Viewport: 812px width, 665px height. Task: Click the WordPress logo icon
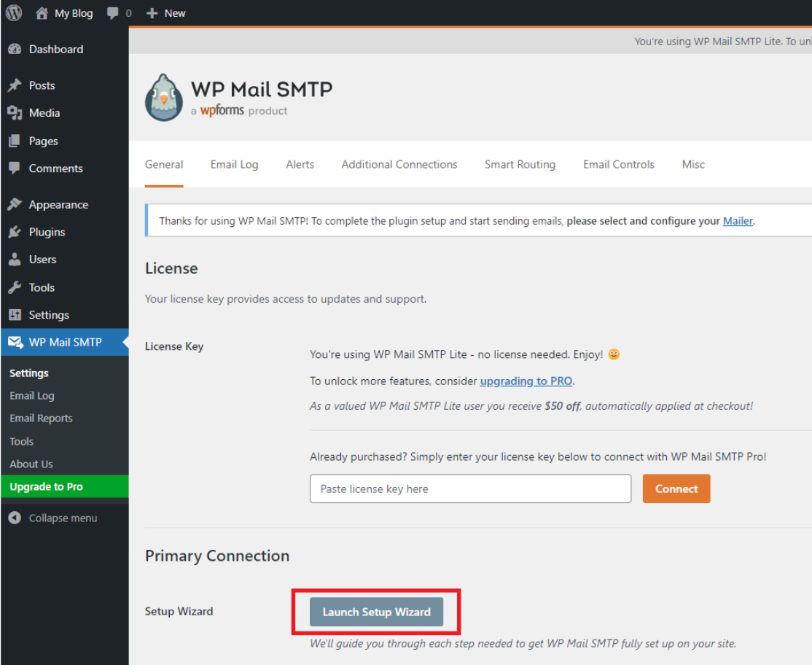coord(14,13)
